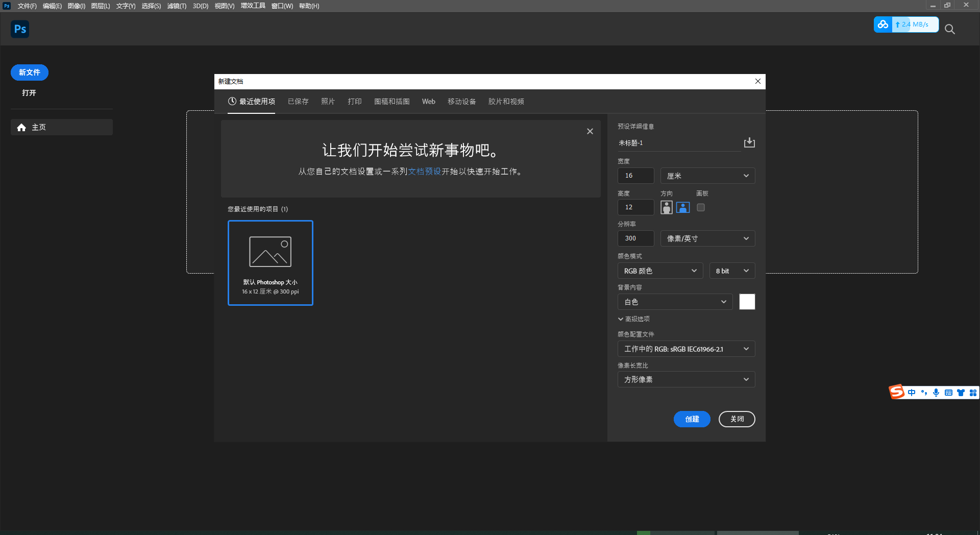
Task: Switch to the 已保存 tab
Action: 298,102
